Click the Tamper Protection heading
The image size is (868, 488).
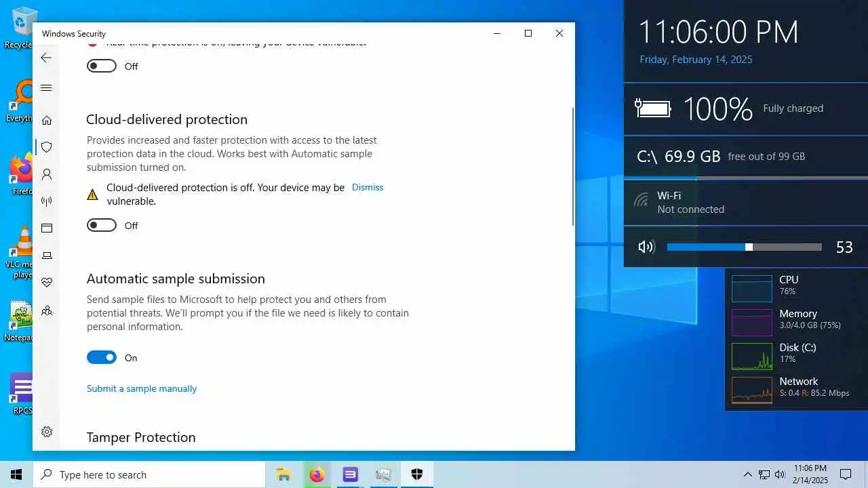[x=141, y=437]
